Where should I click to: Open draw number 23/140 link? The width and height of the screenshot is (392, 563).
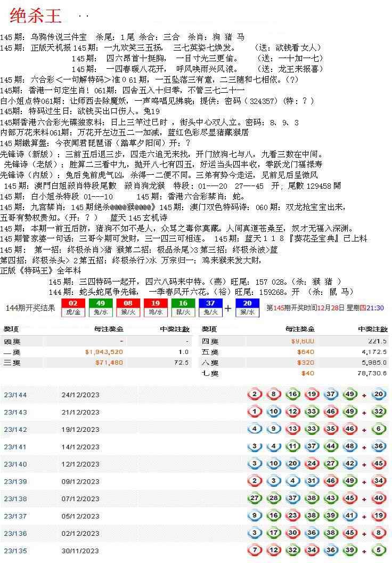[15, 464]
